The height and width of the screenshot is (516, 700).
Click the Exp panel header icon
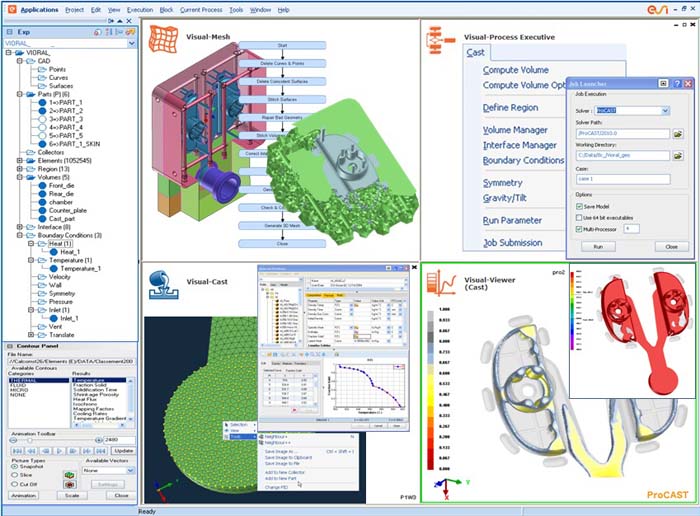[x=10, y=32]
